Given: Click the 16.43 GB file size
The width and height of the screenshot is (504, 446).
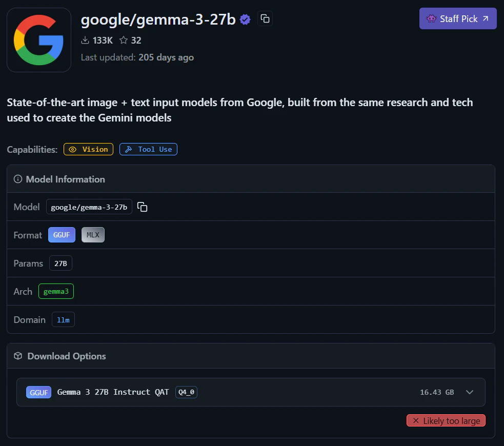Looking at the screenshot, I should (437, 392).
